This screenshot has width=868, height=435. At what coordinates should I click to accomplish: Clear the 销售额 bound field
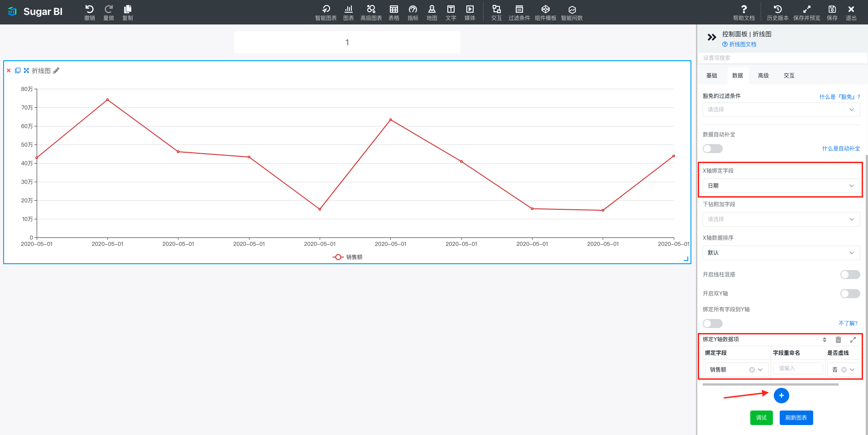(752, 370)
